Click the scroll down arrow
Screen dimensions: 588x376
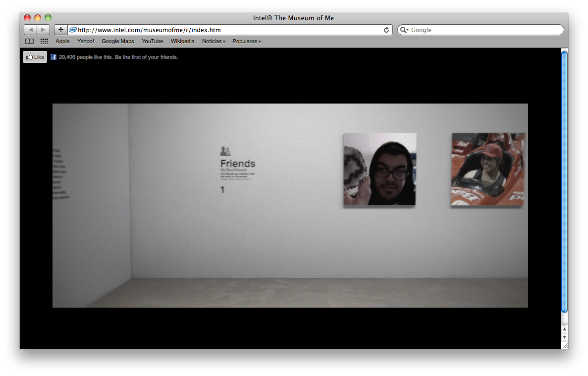564,337
